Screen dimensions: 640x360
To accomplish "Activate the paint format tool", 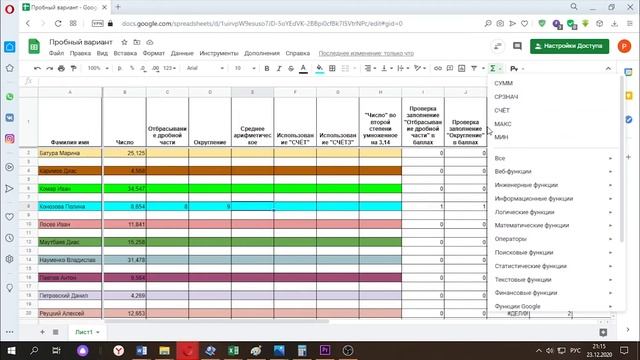I will tap(73, 68).
